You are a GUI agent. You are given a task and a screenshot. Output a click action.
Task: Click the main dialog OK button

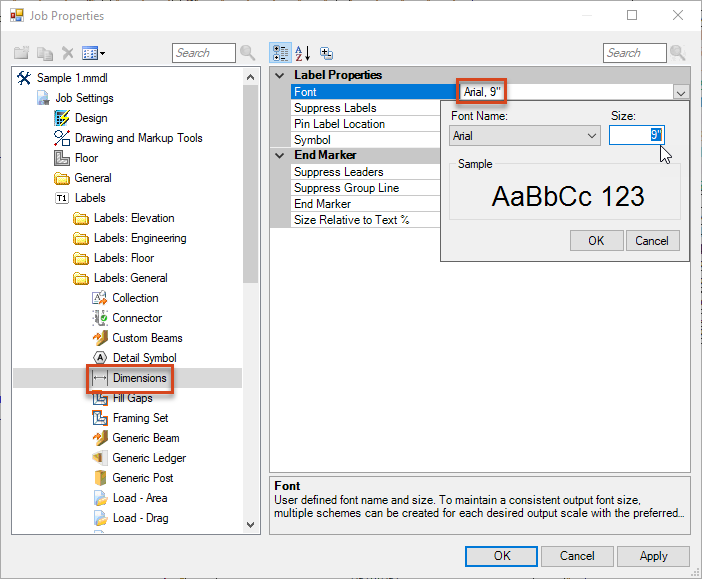(501, 556)
